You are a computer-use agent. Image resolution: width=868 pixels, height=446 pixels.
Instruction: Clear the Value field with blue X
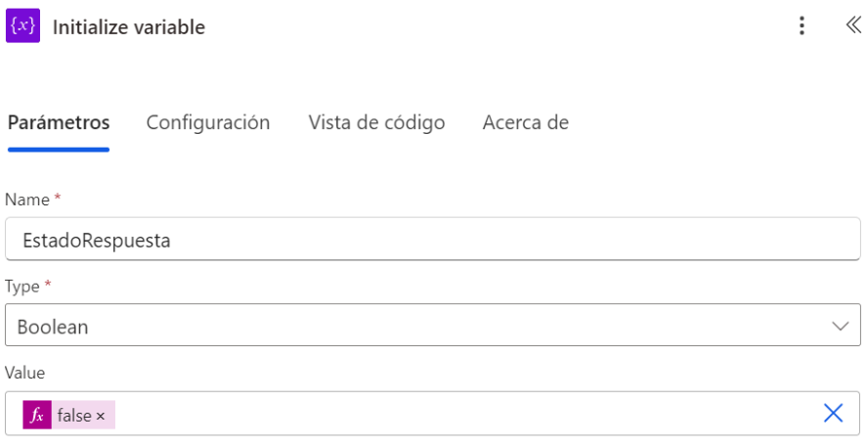[833, 414]
